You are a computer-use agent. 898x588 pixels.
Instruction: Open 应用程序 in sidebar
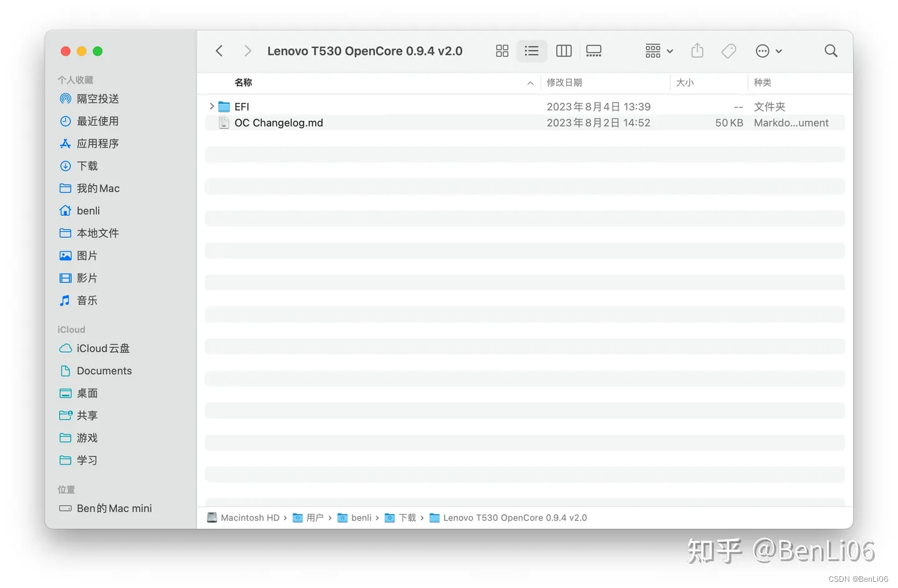pos(89,143)
